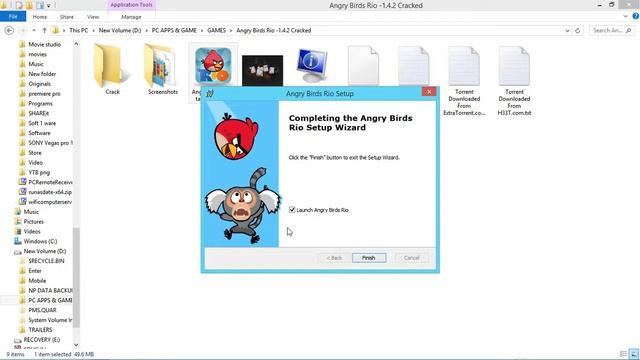
Task: Select New folder in navigation pane
Action: coord(42,74)
